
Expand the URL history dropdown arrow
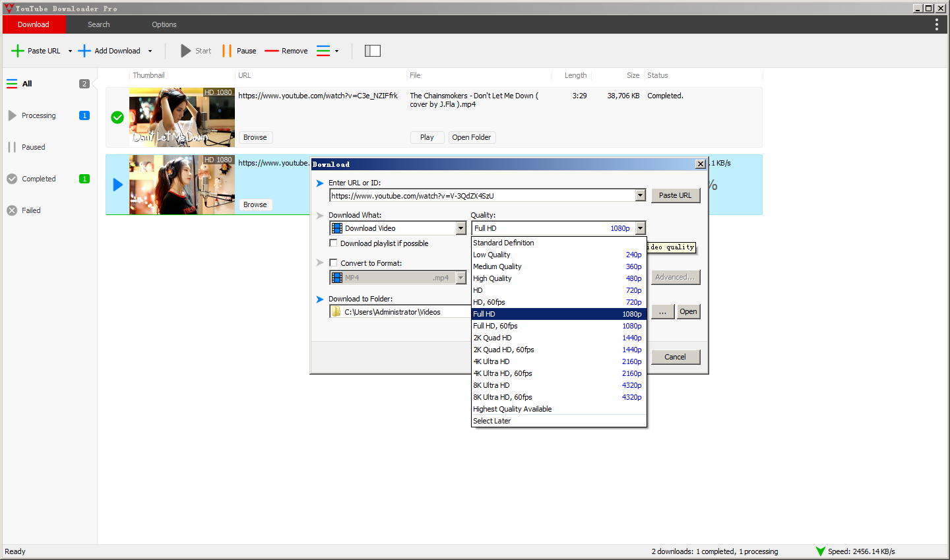coord(640,195)
